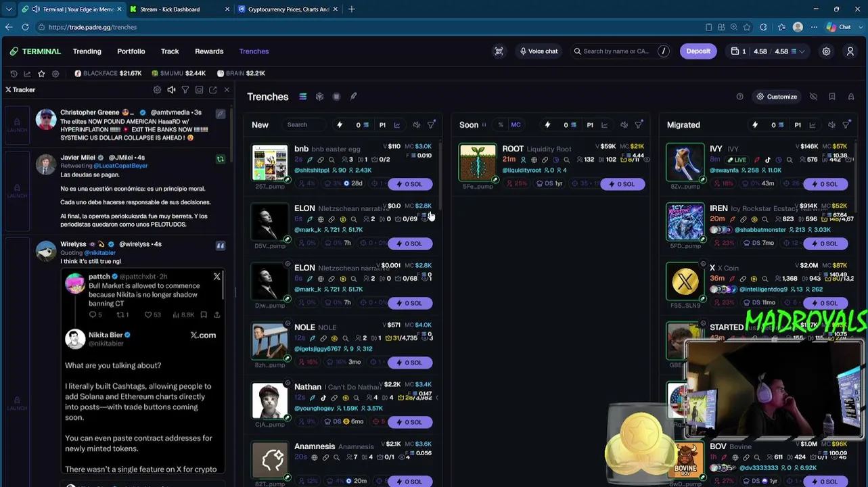This screenshot has width=868, height=487.
Task: Open filter funnel for Migrated column
Action: [846, 124]
